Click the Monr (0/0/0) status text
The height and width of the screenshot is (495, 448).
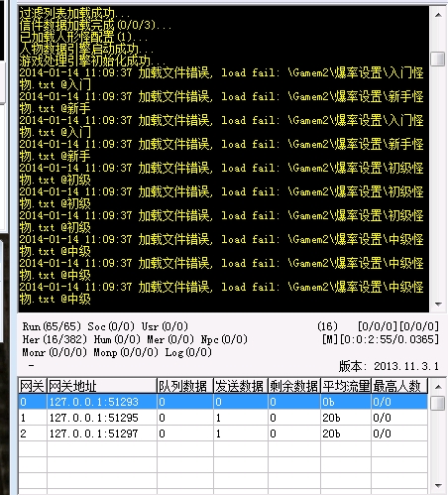point(55,352)
